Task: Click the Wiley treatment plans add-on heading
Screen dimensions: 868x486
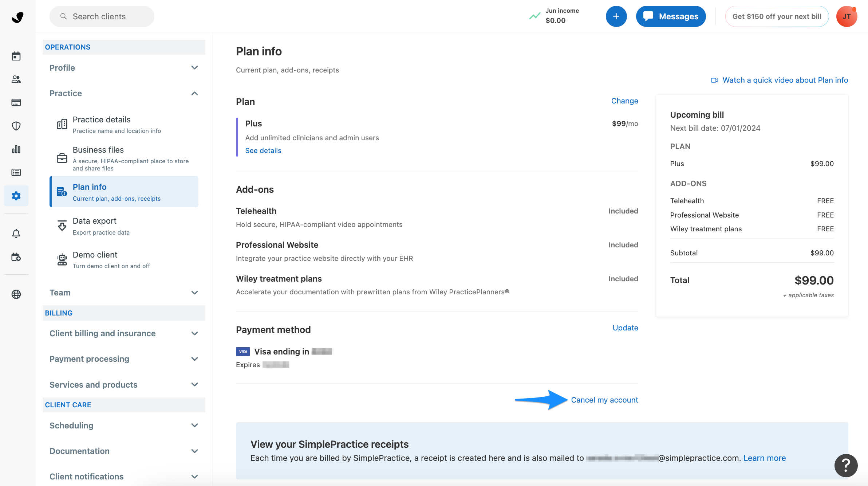Action: (279, 279)
